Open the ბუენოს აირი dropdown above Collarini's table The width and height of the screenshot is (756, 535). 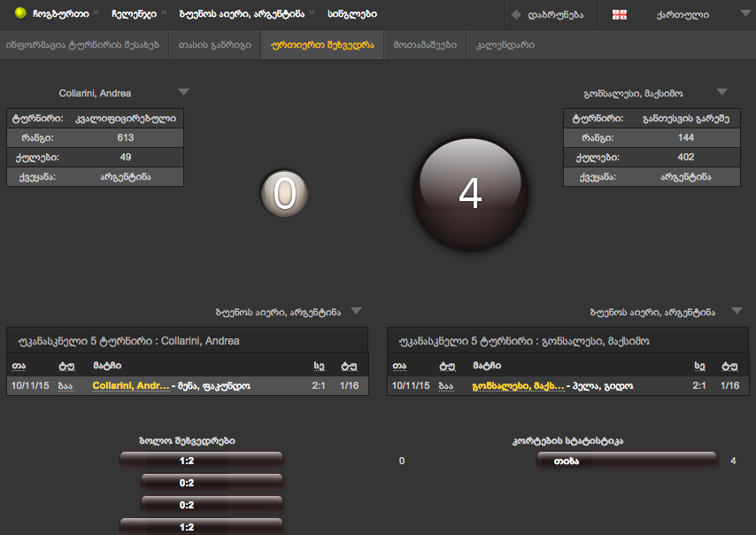point(356,311)
